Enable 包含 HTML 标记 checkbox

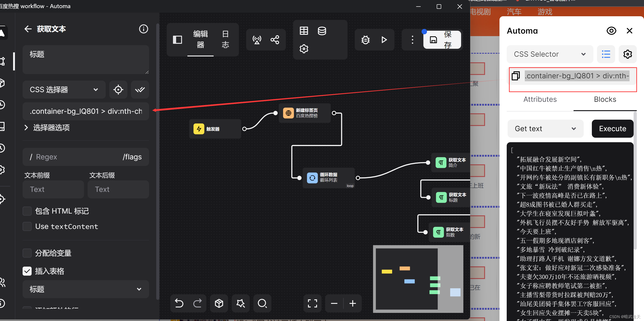click(27, 211)
